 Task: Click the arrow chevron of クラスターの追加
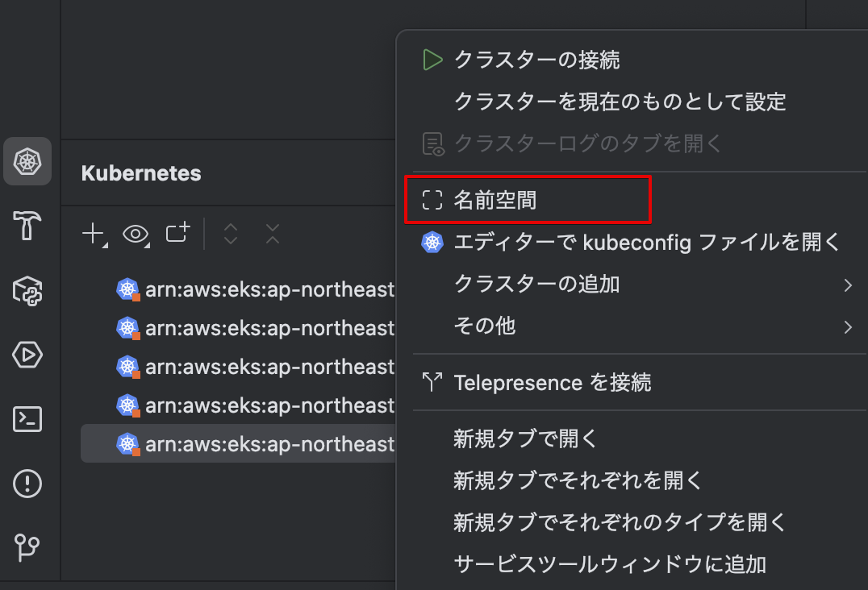[848, 285]
